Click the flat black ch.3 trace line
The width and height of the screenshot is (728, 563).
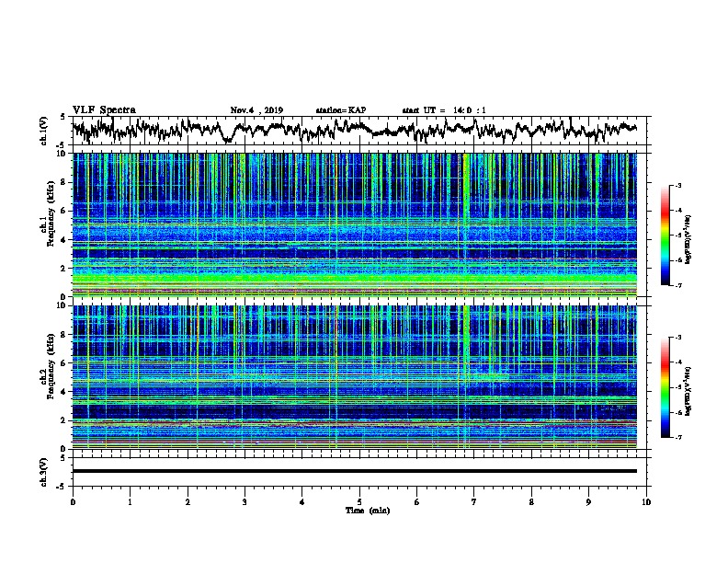355,471
